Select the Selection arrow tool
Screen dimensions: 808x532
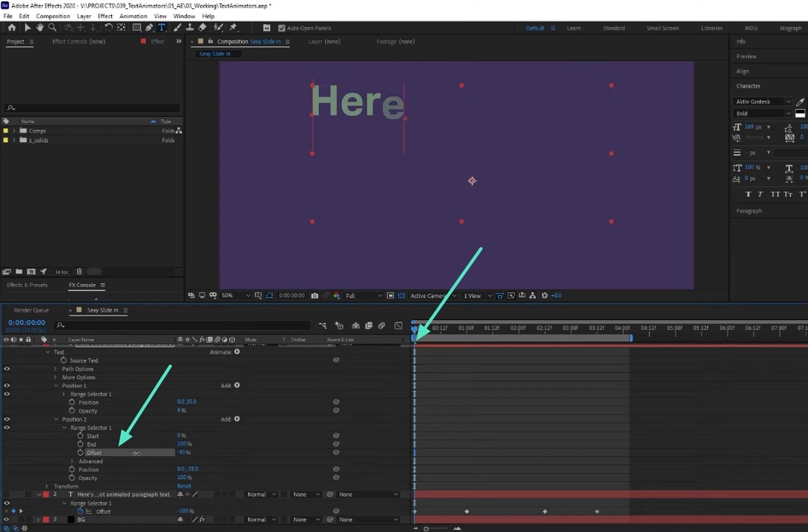point(27,28)
